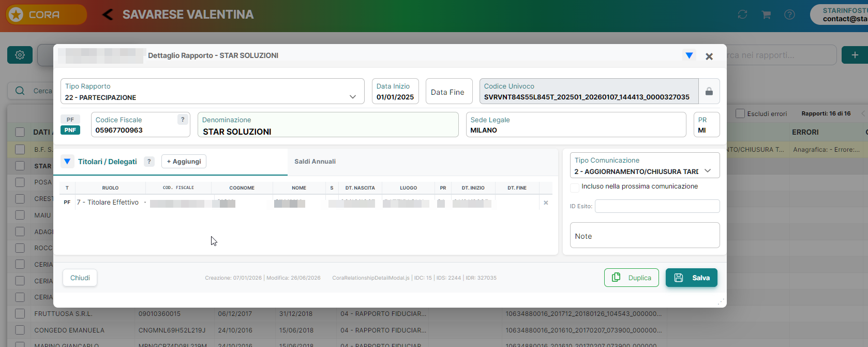Click the 09010360015 code cell
This screenshot has height=347, width=868.
(159, 314)
